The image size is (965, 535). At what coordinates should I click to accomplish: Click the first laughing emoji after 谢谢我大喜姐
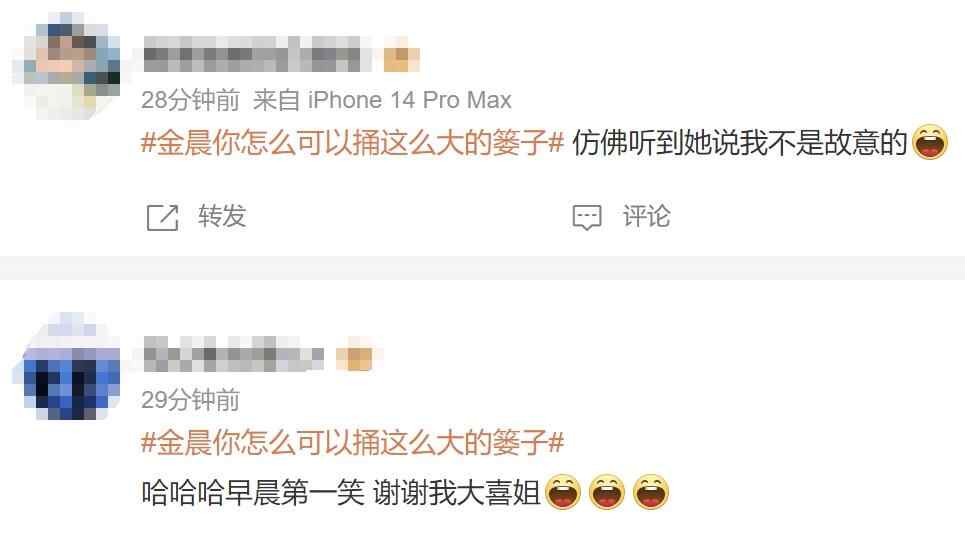click(x=563, y=492)
